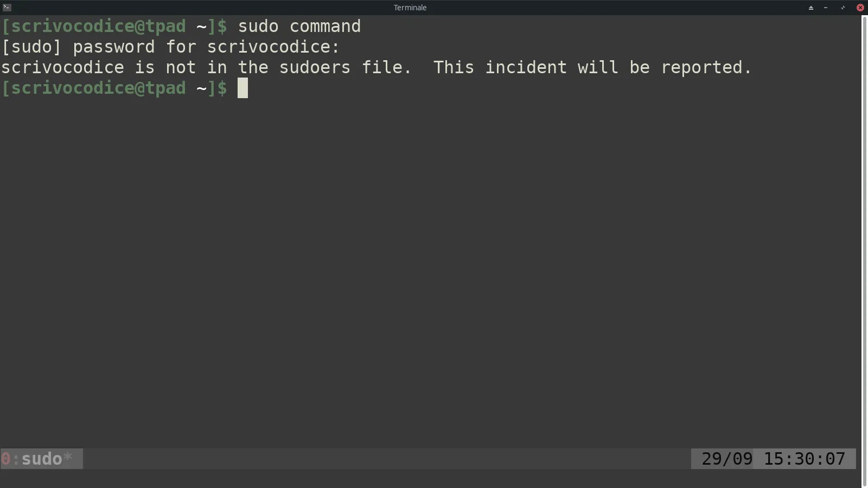This screenshot has width=868, height=488.
Task: Click the fullscreen icon in the titlebar
Action: pyautogui.click(x=842, y=7)
